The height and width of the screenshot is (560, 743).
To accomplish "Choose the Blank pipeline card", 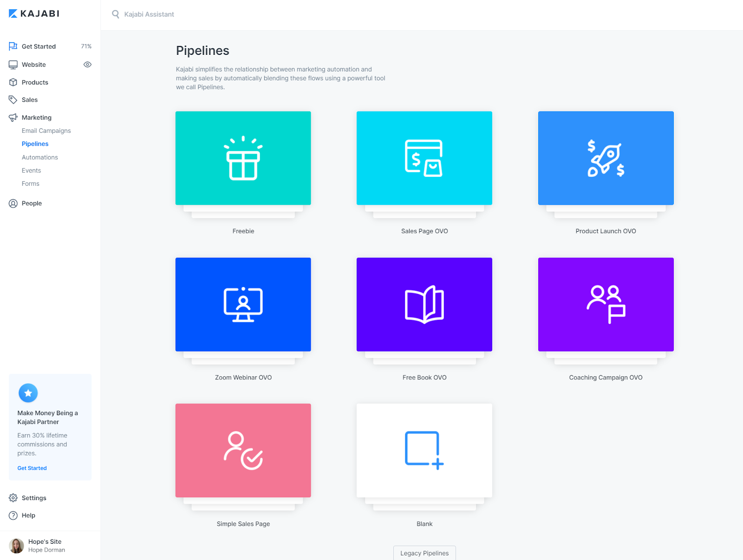I will pyautogui.click(x=424, y=450).
